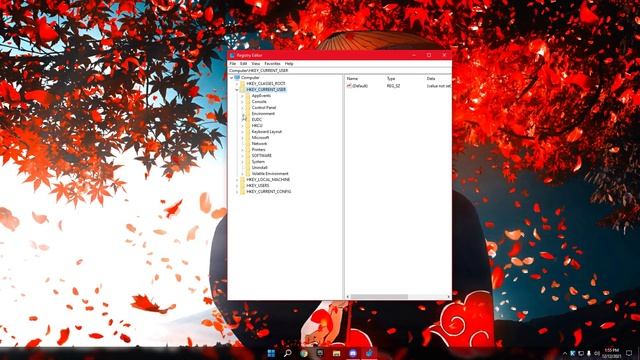Expand the HKEY_USERS arrow
Screen dimensions: 640x360
click(237, 186)
